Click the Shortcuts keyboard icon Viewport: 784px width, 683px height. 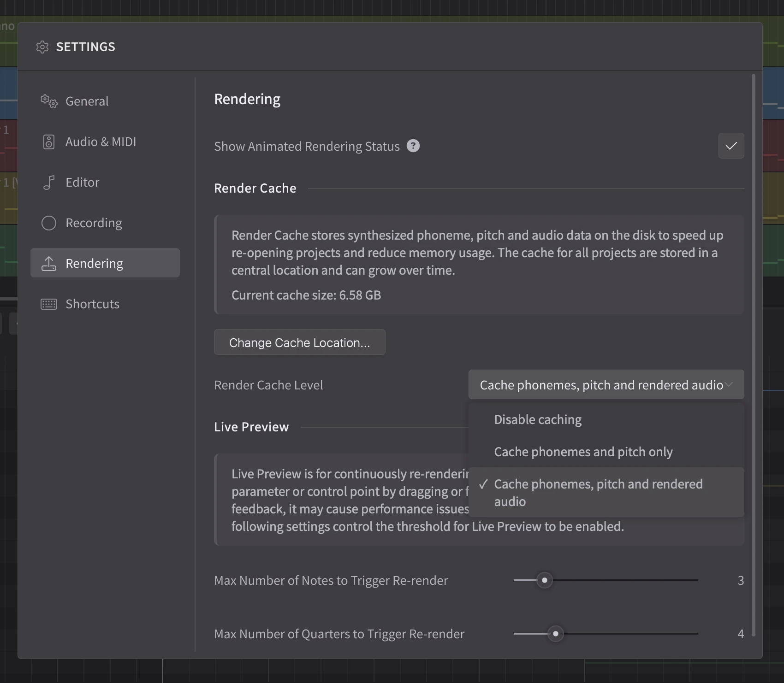pos(49,304)
